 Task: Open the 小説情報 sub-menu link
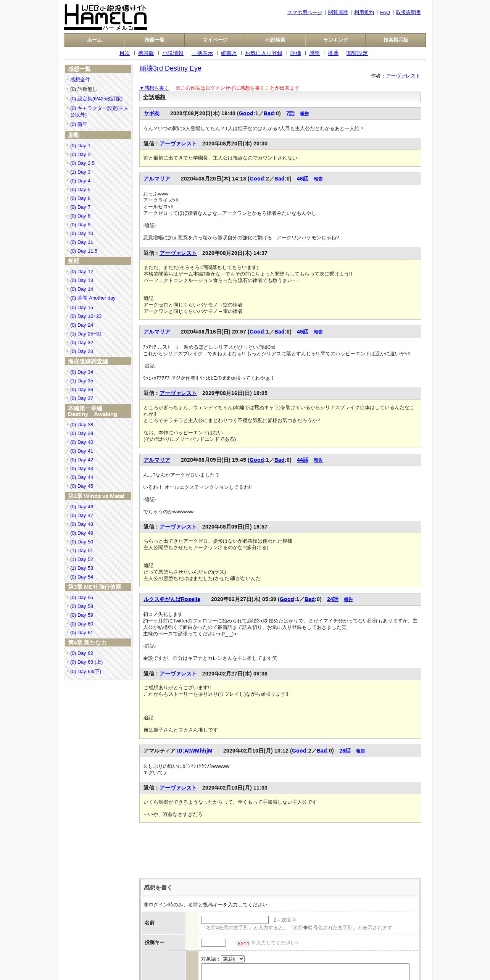pyautogui.click(x=173, y=53)
